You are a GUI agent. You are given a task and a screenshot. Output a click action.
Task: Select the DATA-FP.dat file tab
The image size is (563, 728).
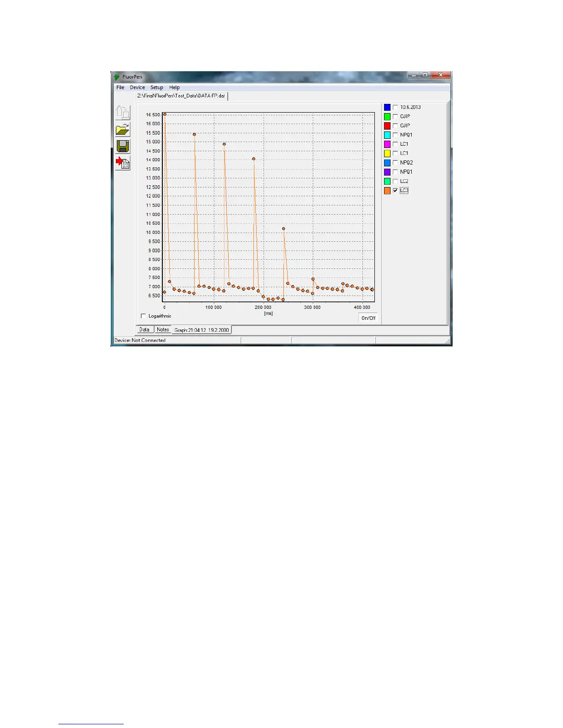coord(181,96)
